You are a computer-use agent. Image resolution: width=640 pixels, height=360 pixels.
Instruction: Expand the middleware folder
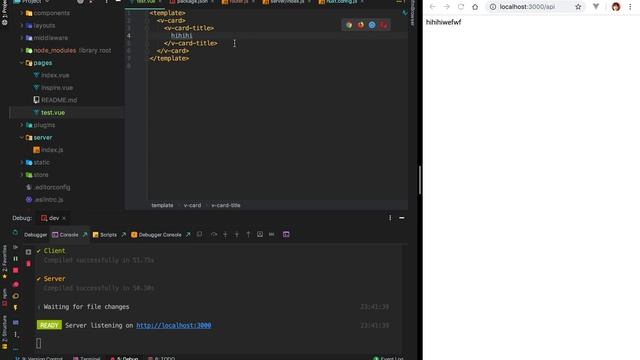(22, 38)
